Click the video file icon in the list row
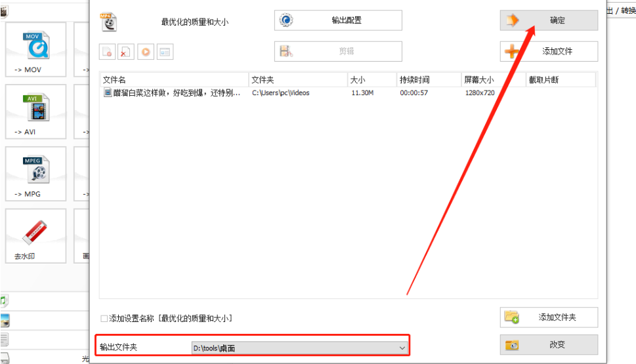The height and width of the screenshot is (364, 636). click(108, 92)
